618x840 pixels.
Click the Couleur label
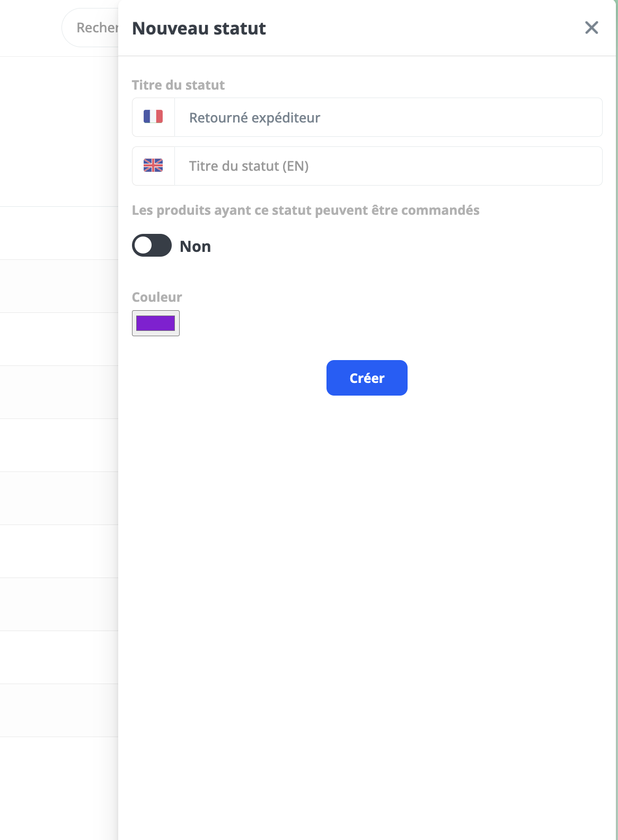[x=157, y=297]
